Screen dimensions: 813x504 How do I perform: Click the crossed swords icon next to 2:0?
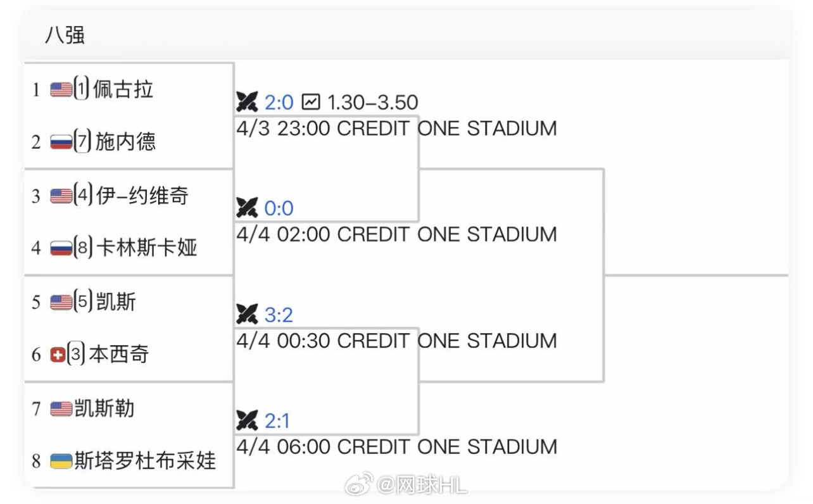click(x=248, y=102)
